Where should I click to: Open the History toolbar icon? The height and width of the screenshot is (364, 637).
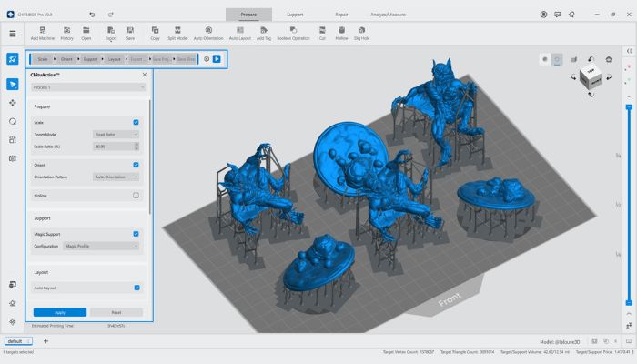(x=66, y=34)
